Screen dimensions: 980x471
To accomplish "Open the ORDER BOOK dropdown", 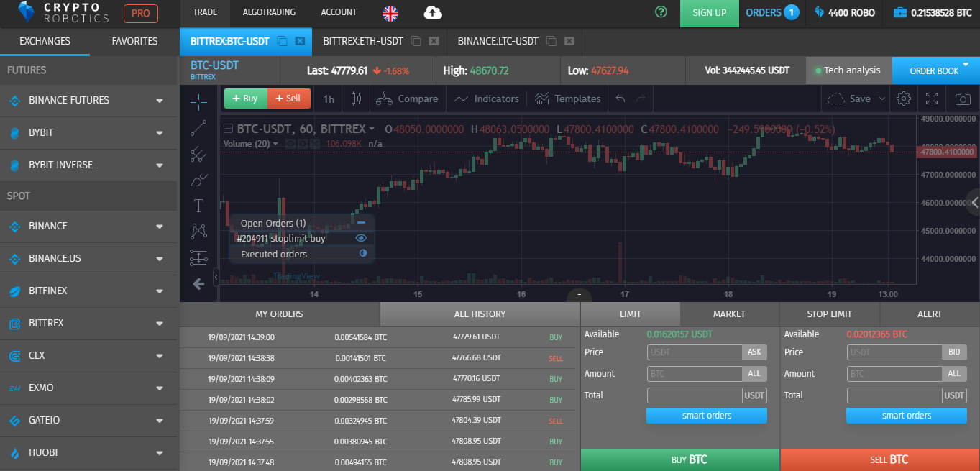I will 935,70.
